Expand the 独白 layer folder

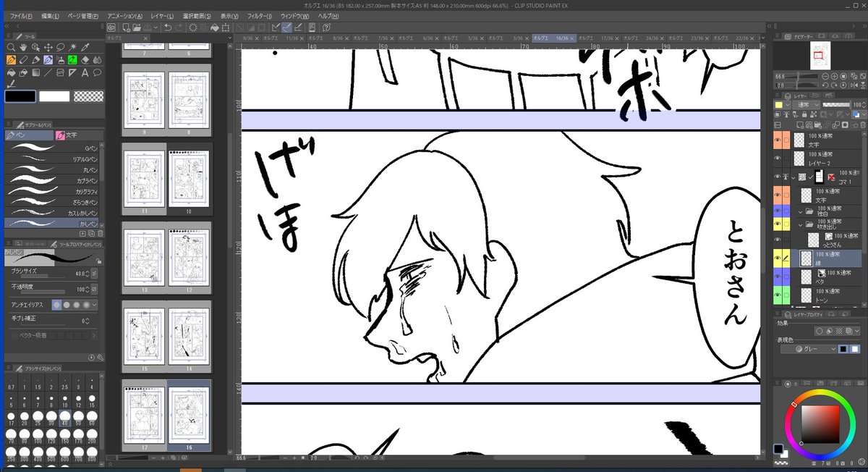click(800, 211)
